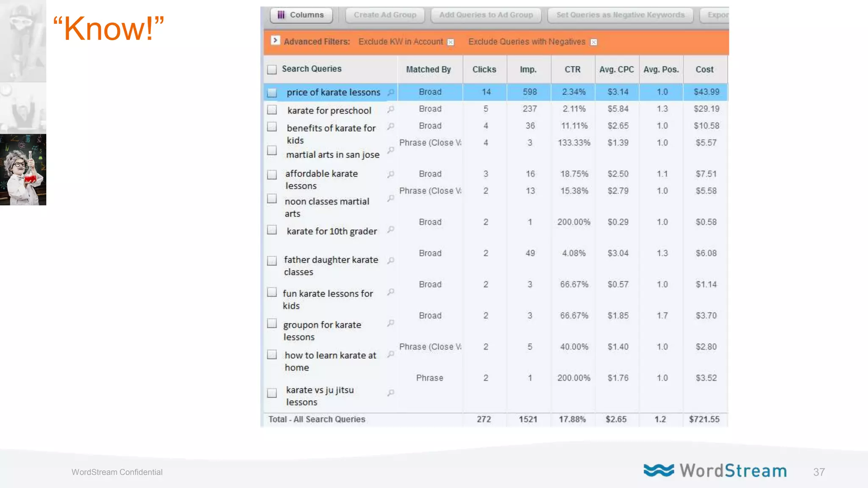Remove the Exclude Queries with Negatives filter
This screenshot has width=868, height=488.
(x=594, y=42)
